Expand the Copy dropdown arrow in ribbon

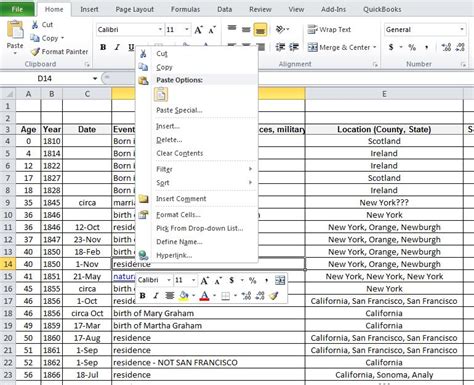pos(62,38)
